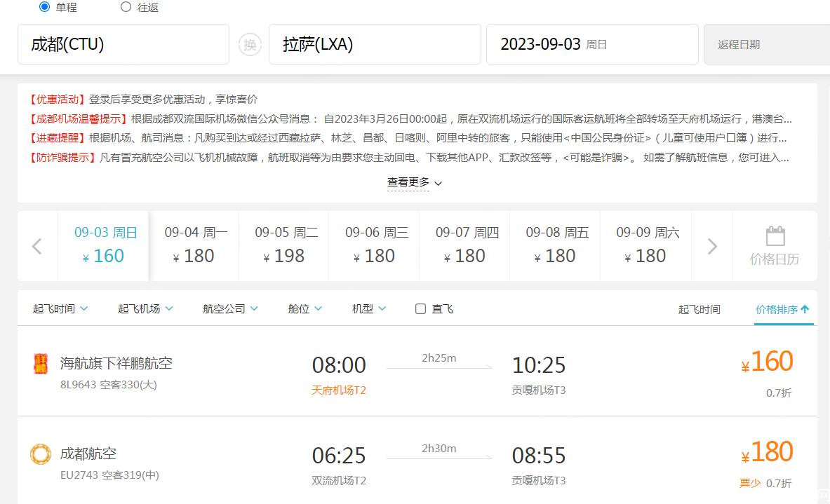Click 贡嘎机场T3 on the 成都航空 flight

click(x=539, y=481)
